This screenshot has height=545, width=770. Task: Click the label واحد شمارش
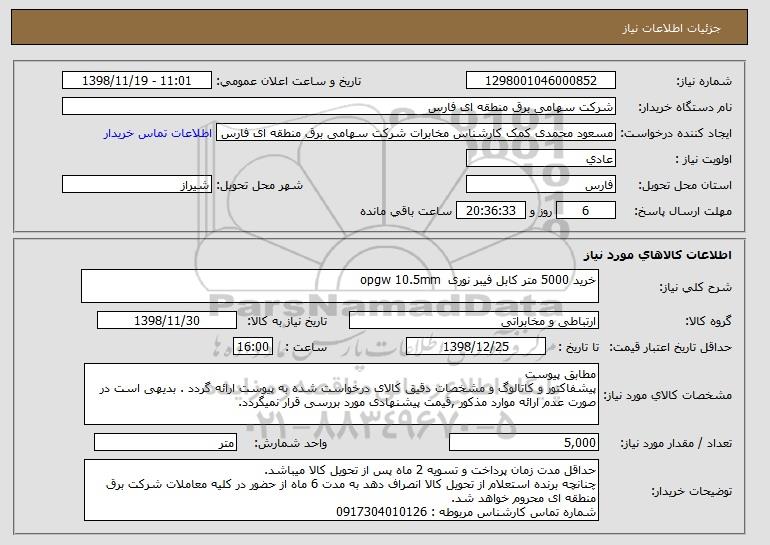tap(290, 443)
